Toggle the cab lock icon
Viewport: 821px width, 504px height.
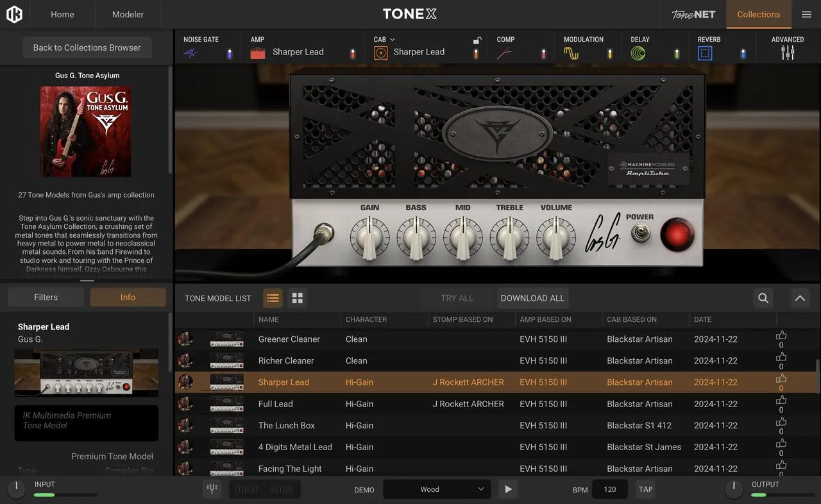(477, 40)
